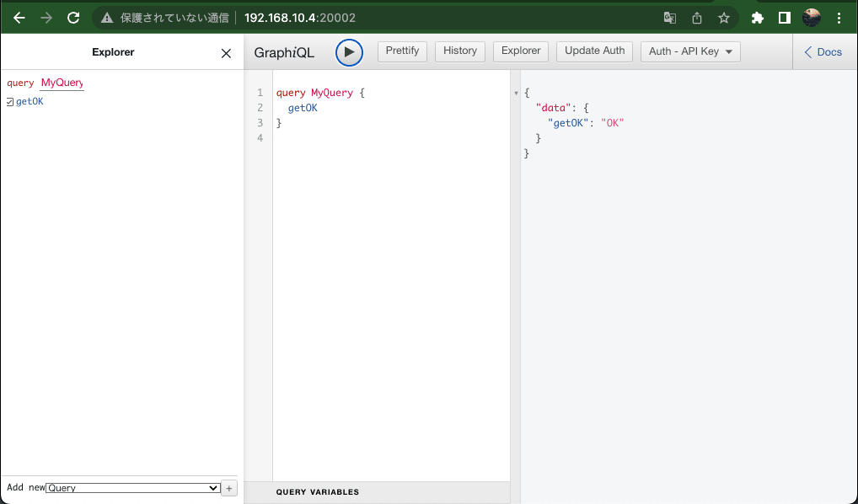858x504 pixels.
Task: Click the Explorer panel heading
Action: point(113,52)
